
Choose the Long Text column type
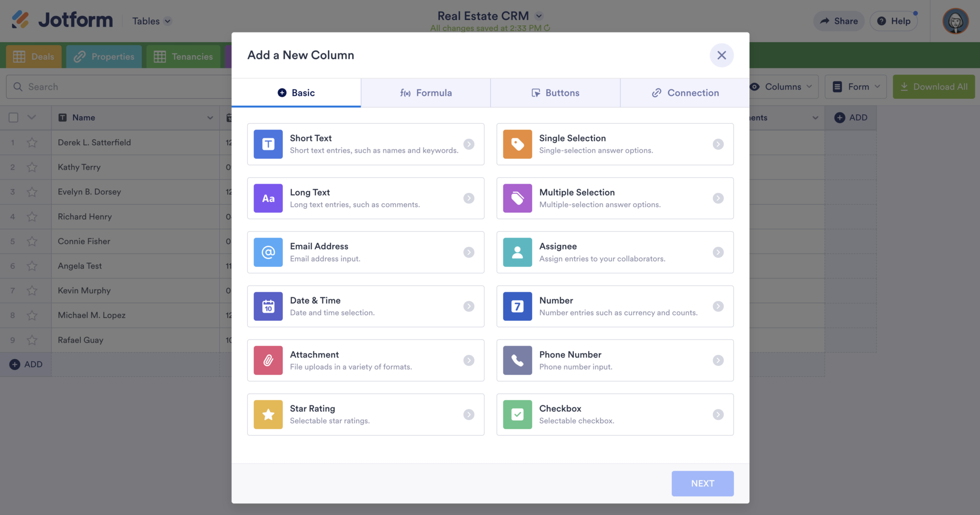(365, 198)
